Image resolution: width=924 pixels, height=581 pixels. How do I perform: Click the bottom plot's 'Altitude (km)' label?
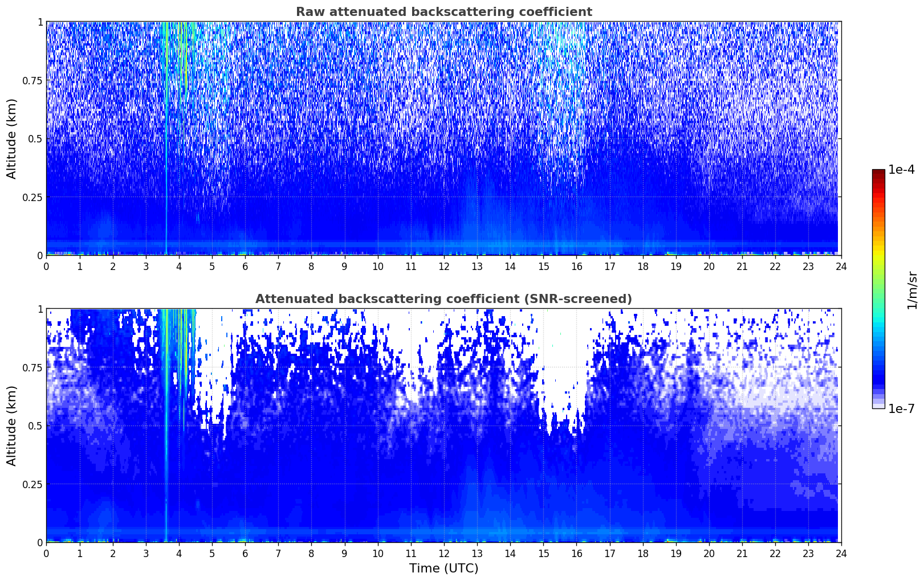[12, 425]
